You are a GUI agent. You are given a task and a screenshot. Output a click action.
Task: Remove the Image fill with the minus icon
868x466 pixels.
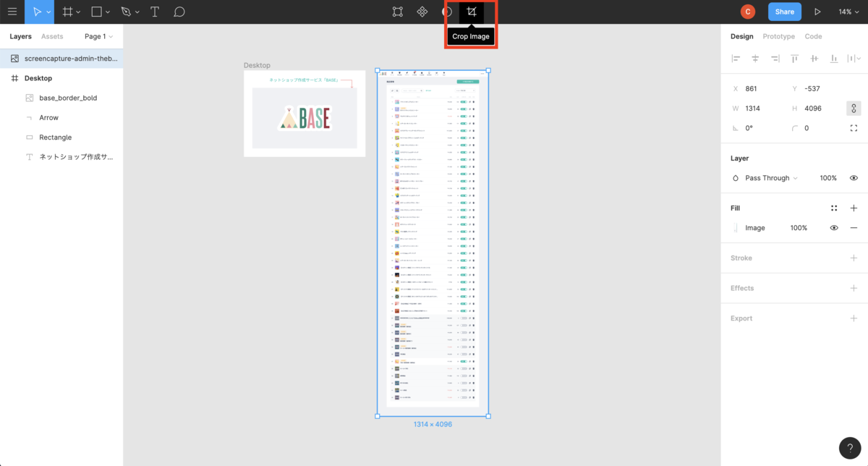coord(854,228)
